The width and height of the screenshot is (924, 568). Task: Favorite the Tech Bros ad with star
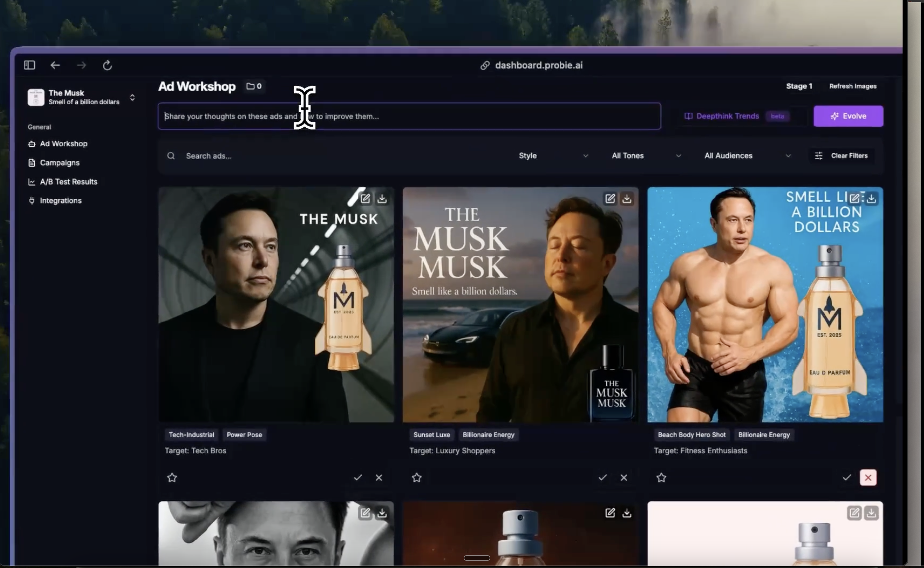(x=172, y=478)
